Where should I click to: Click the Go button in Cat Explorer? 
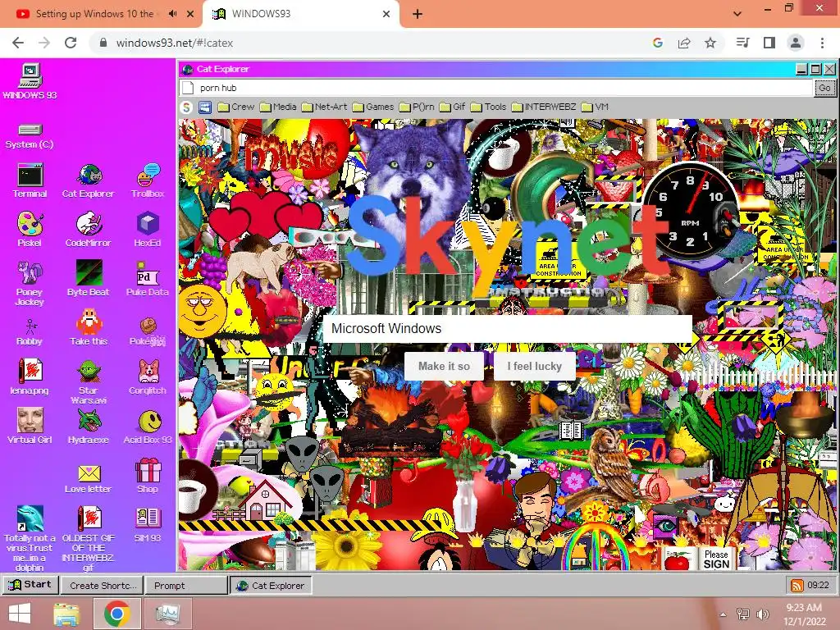coord(824,88)
